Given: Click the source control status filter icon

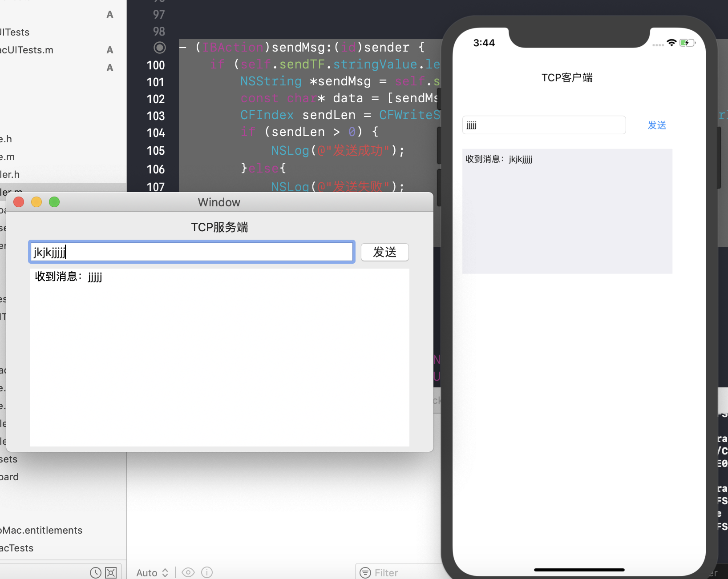Looking at the screenshot, I should pos(111,573).
